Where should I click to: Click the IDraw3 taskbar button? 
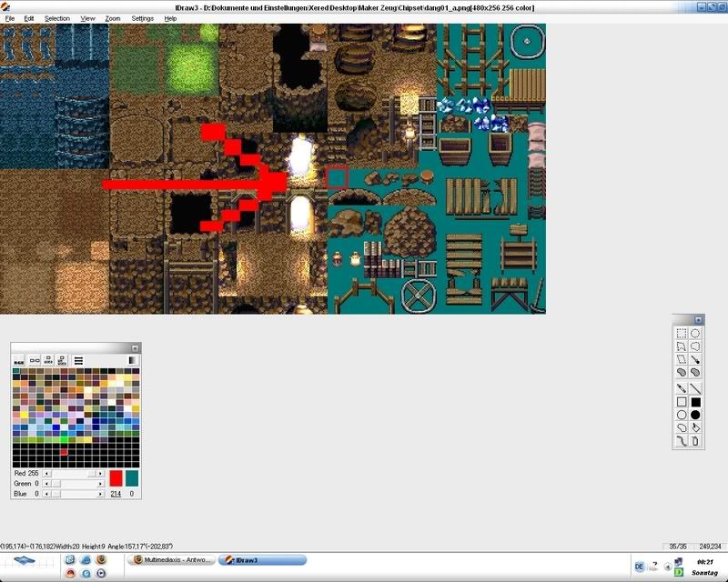(x=263, y=559)
